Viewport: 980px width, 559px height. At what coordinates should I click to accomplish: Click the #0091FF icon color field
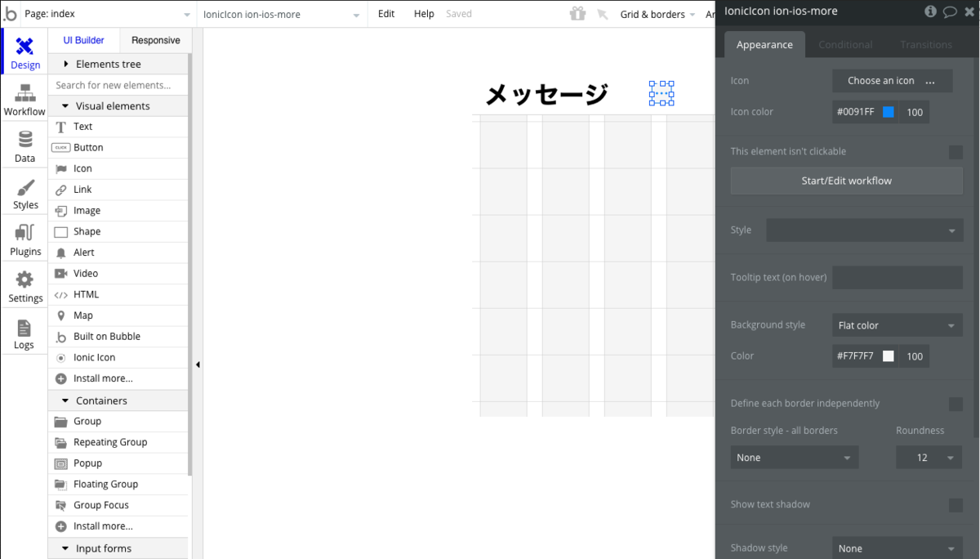coord(856,112)
